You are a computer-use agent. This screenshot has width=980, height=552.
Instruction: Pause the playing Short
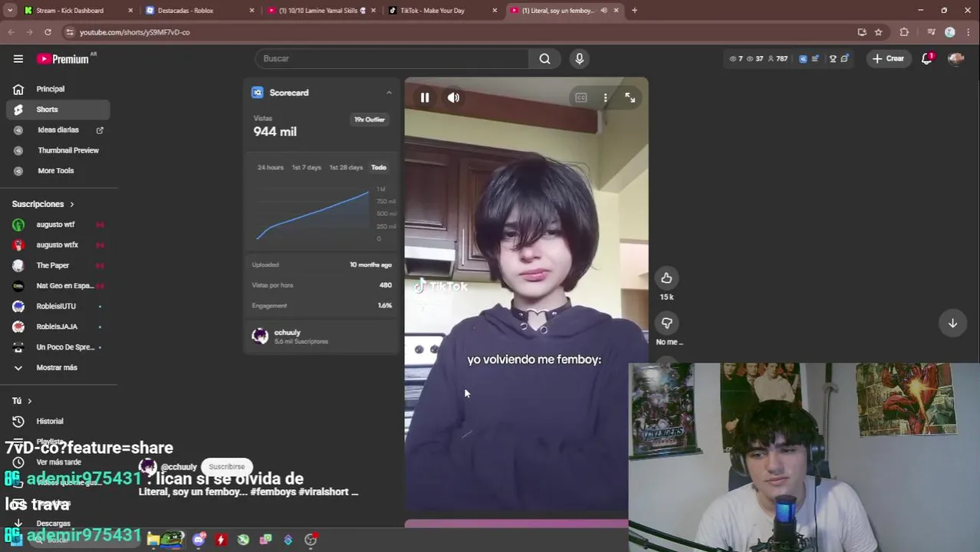(x=424, y=97)
